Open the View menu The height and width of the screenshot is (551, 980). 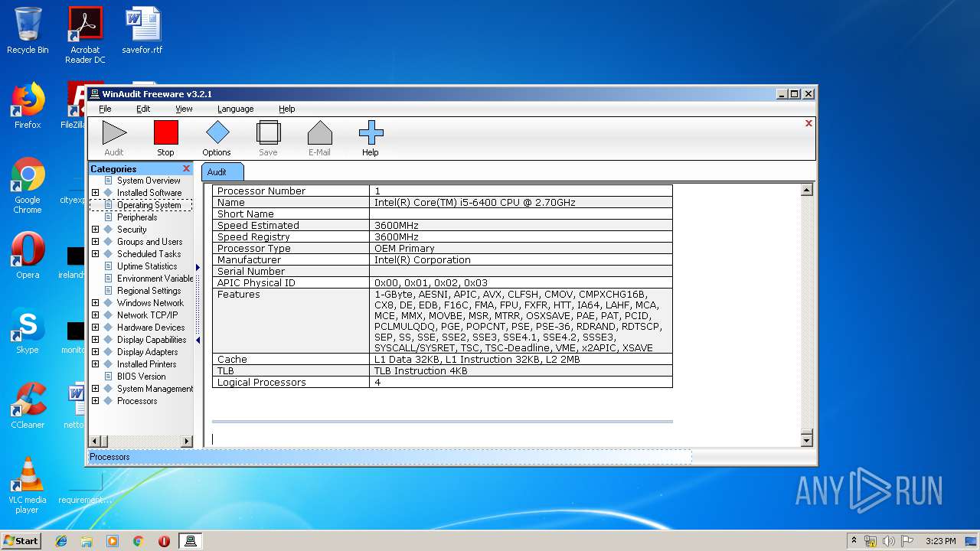coord(184,109)
